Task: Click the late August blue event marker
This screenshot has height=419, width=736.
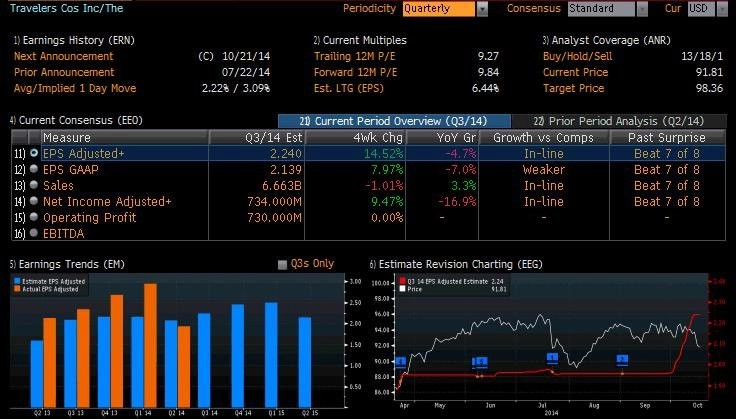Action: coord(622,360)
